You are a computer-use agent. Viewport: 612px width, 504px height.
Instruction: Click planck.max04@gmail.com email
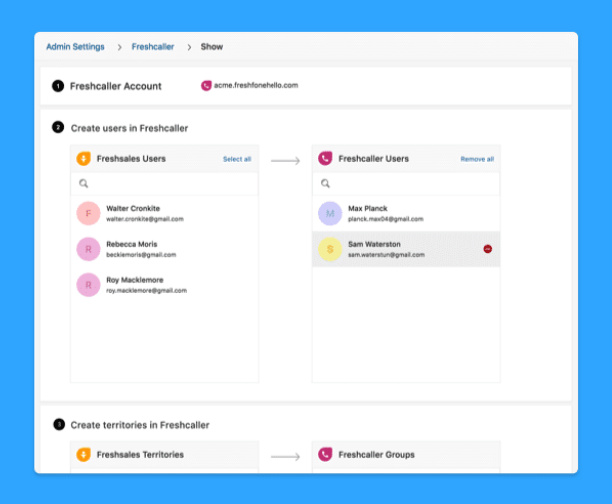[386, 219]
